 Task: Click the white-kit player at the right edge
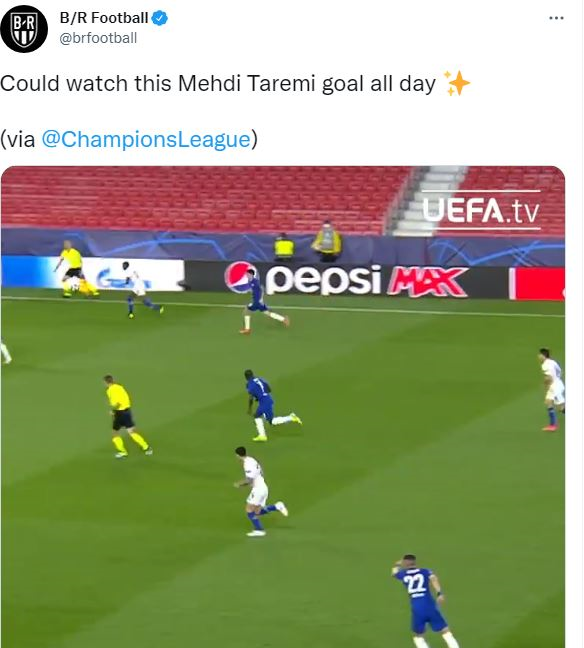coord(551,389)
